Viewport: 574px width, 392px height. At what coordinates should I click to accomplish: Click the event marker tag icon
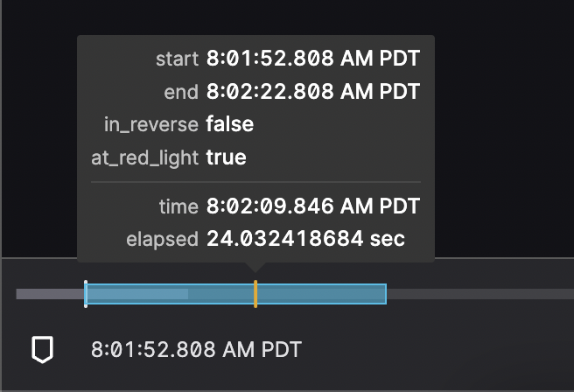pos(42,350)
